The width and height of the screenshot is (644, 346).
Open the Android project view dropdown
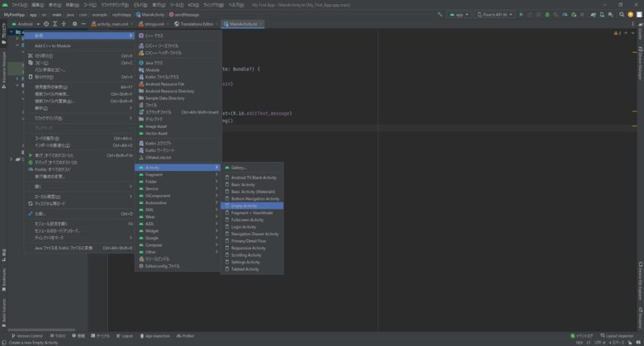point(25,24)
